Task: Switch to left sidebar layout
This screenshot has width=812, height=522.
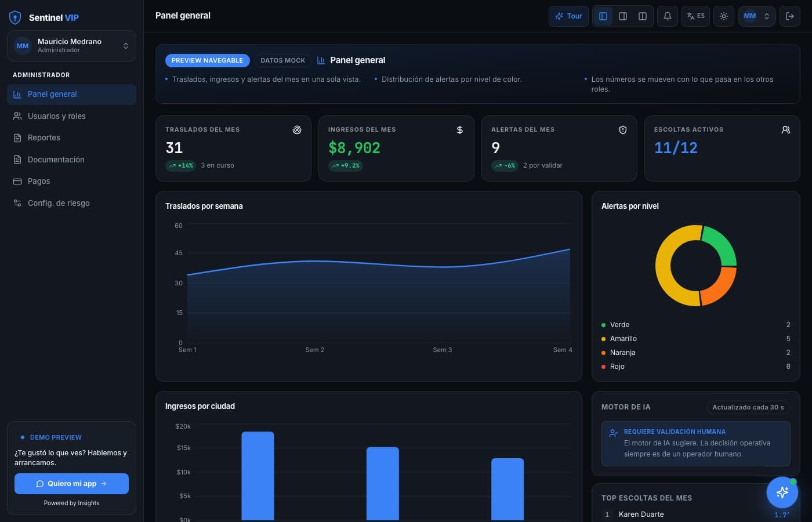Action: (603, 16)
